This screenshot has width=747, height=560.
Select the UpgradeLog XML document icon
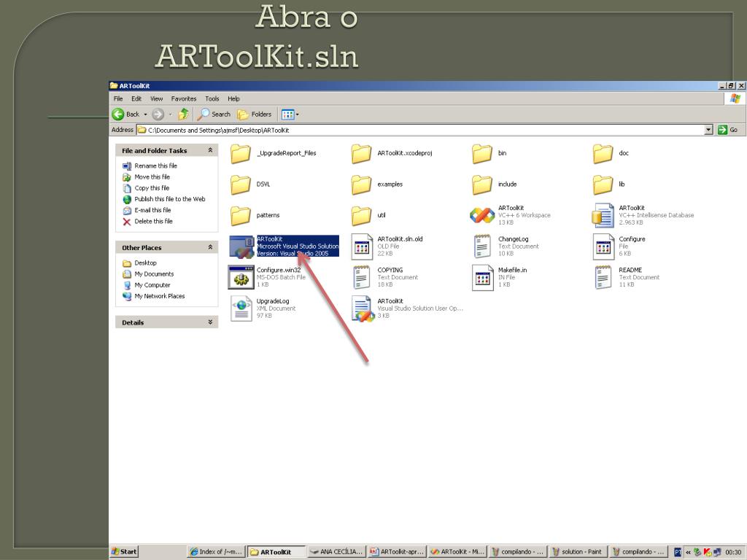tap(241, 308)
